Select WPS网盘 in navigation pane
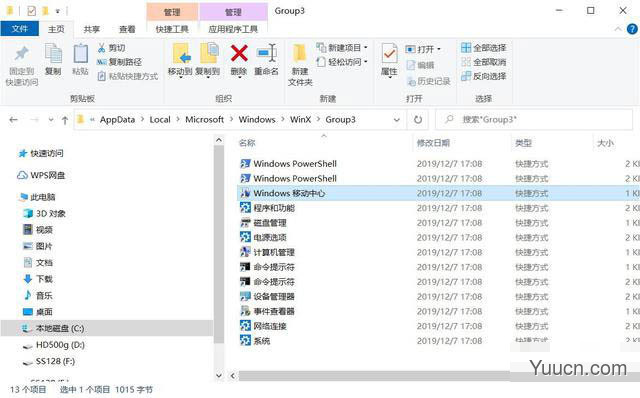 pyautogui.click(x=41, y=175)
